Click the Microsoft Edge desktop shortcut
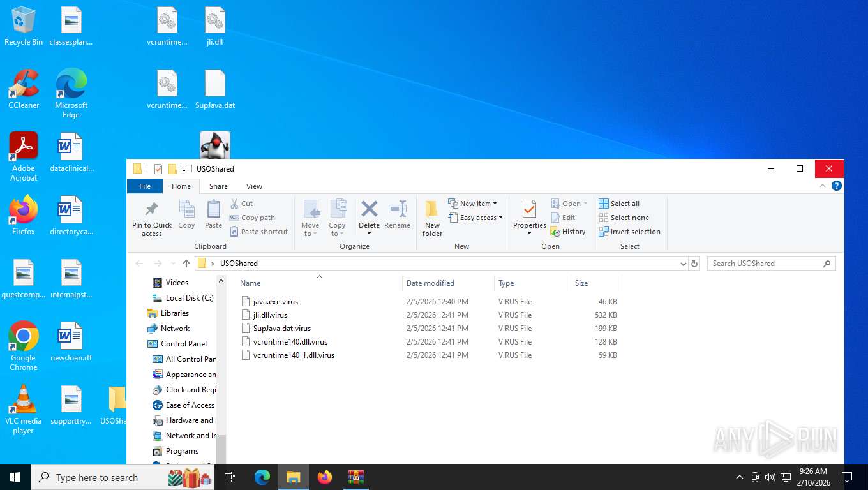 coord(71,94)
